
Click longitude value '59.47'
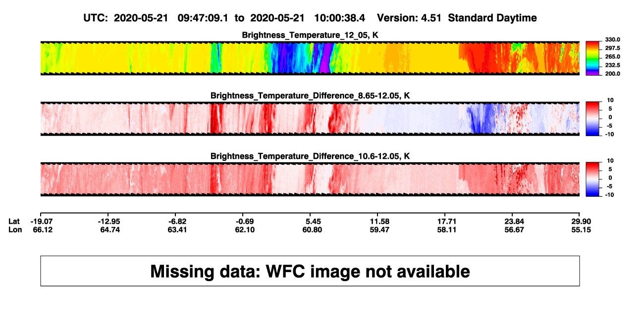pos(379,230)
